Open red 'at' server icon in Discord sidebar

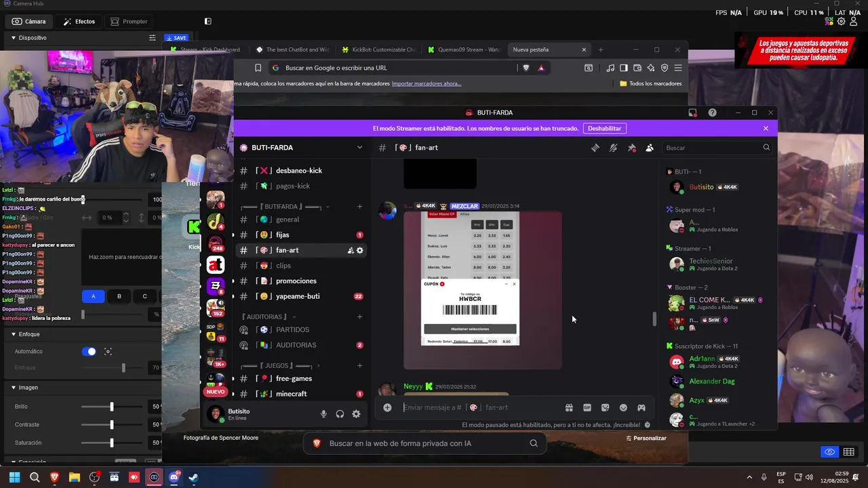click(x=216, y=265)
